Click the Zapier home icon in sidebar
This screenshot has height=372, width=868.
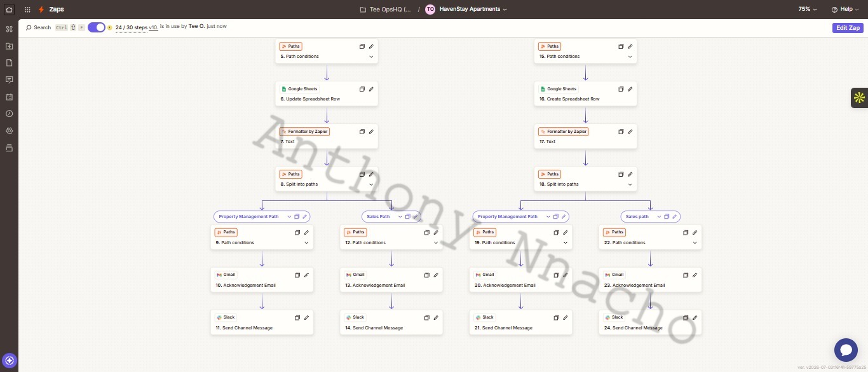[x=9, y=10]
